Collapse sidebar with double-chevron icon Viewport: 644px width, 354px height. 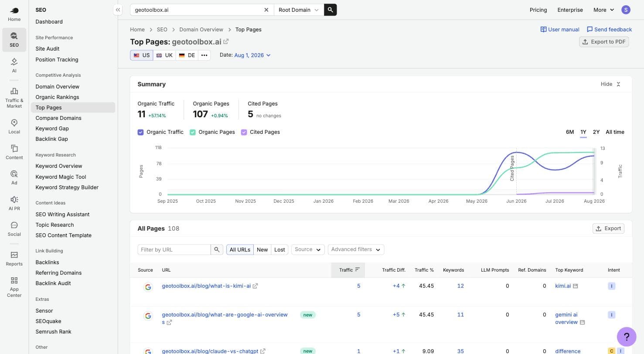tap(118, 10)
